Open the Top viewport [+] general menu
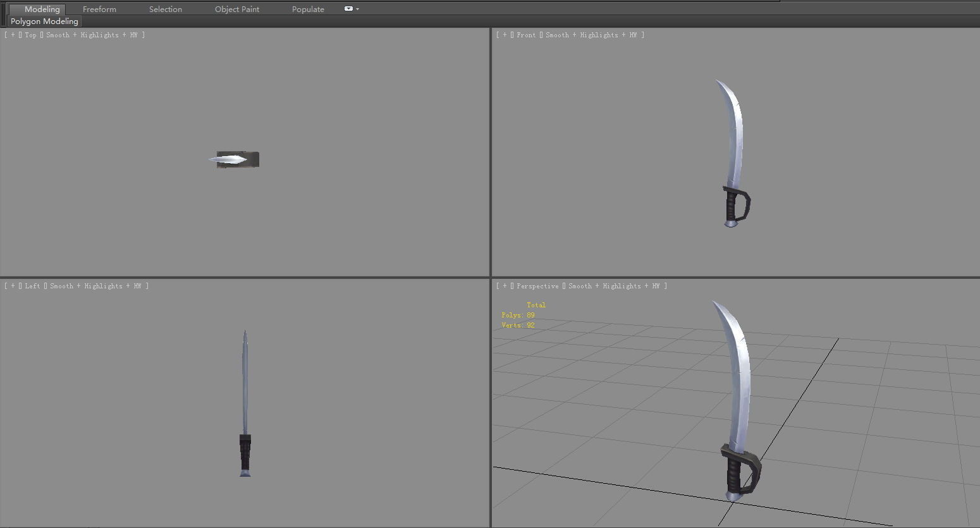 [13, 35]
